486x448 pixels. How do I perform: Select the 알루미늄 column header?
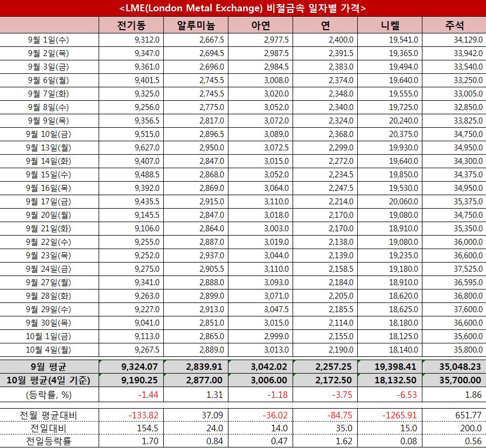[196, 25]
